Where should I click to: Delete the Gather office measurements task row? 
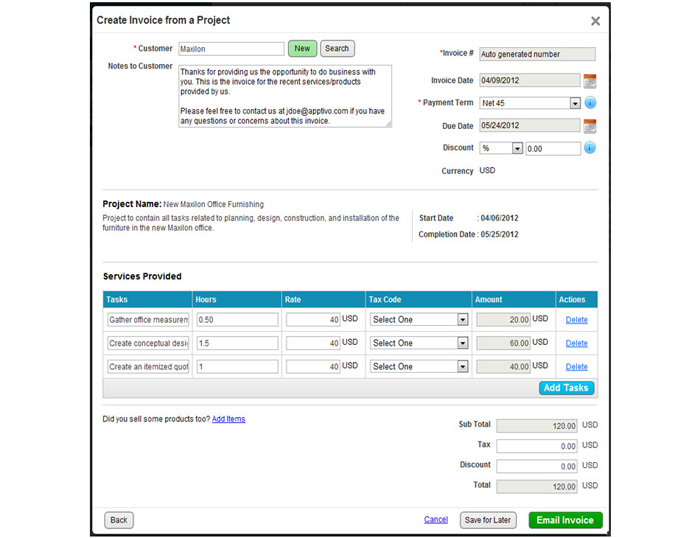(x=577, y=320)
